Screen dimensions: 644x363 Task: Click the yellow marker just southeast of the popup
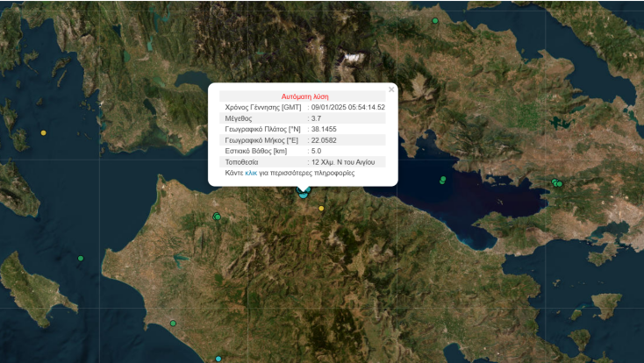(x=321, y=209)
